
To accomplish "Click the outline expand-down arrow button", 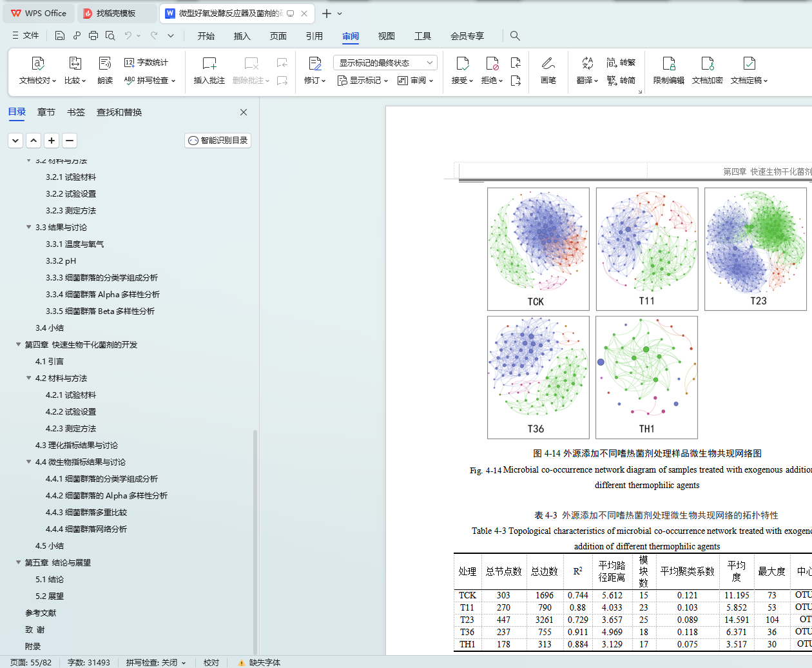I will (15, 140).
